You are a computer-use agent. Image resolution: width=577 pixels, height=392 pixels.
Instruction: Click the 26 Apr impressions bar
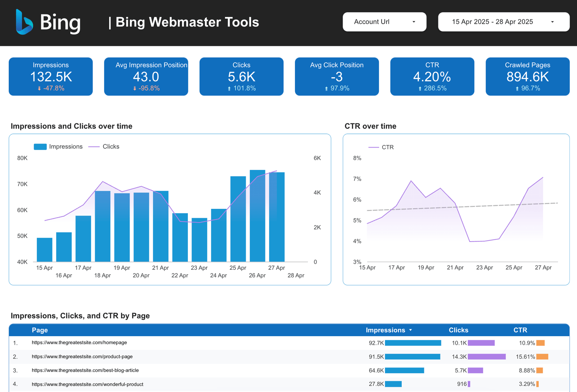tap(257, 216)
